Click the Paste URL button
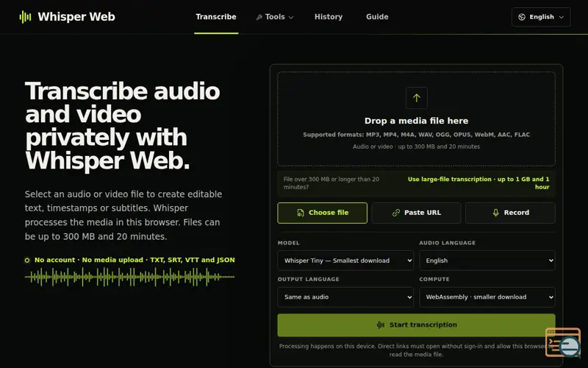The height and width of the screenshot is (368, 588). point(416,213)
